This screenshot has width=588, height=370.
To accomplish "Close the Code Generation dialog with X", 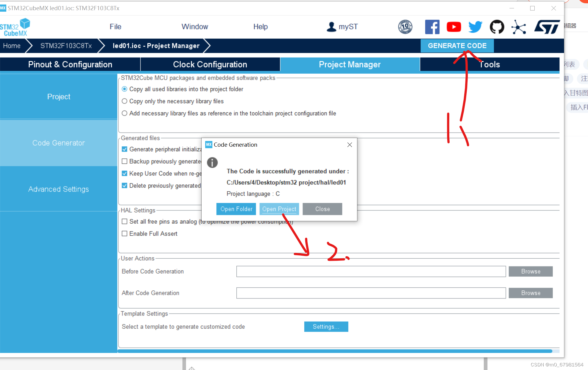I will pos(350,145).
